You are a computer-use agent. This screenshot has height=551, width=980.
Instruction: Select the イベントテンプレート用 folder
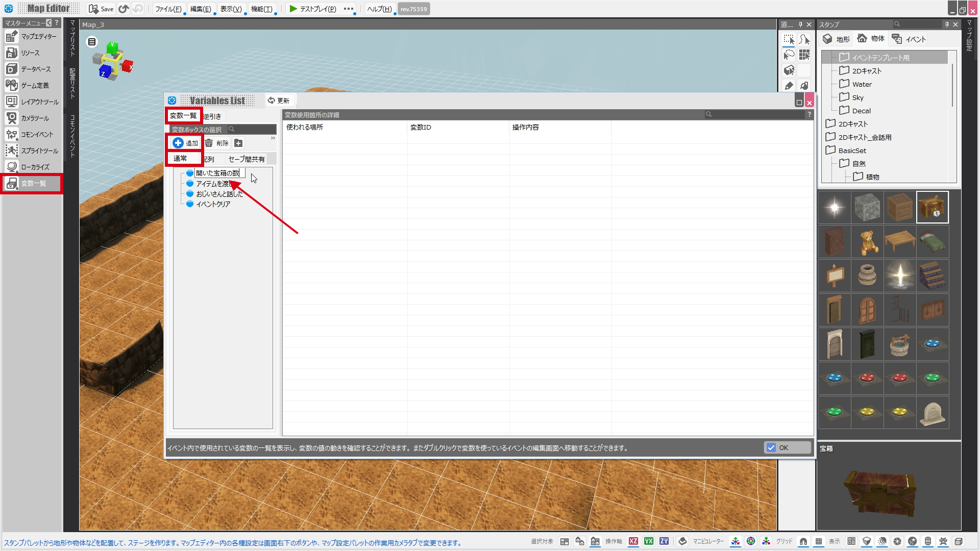(874, 58)
